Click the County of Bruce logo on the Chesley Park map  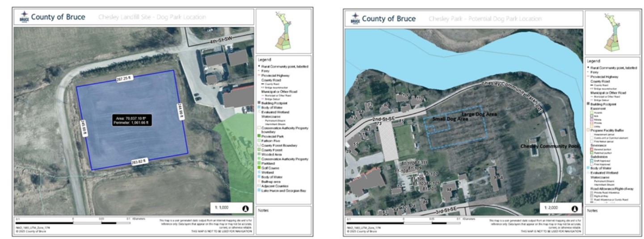point(356,18)
